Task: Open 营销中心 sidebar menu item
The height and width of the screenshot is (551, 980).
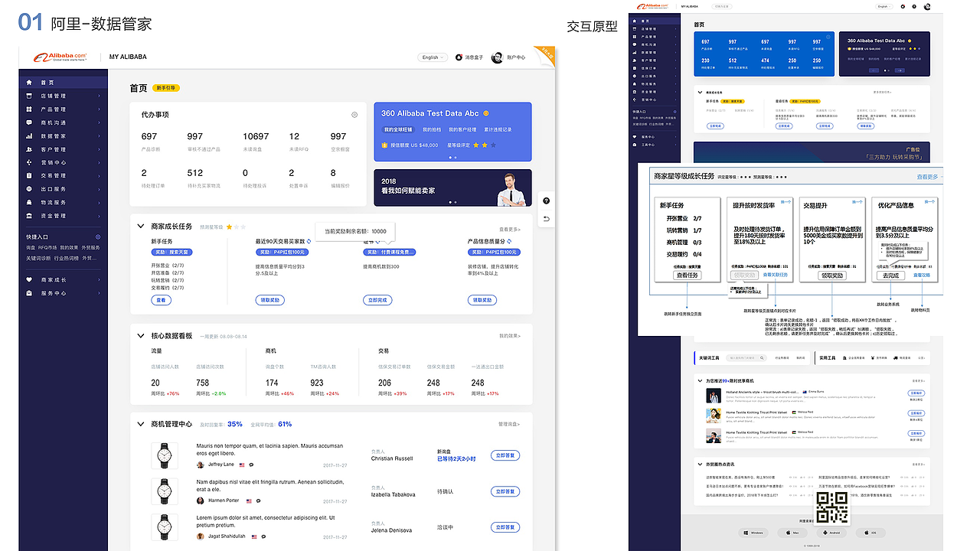Action: 64,162
